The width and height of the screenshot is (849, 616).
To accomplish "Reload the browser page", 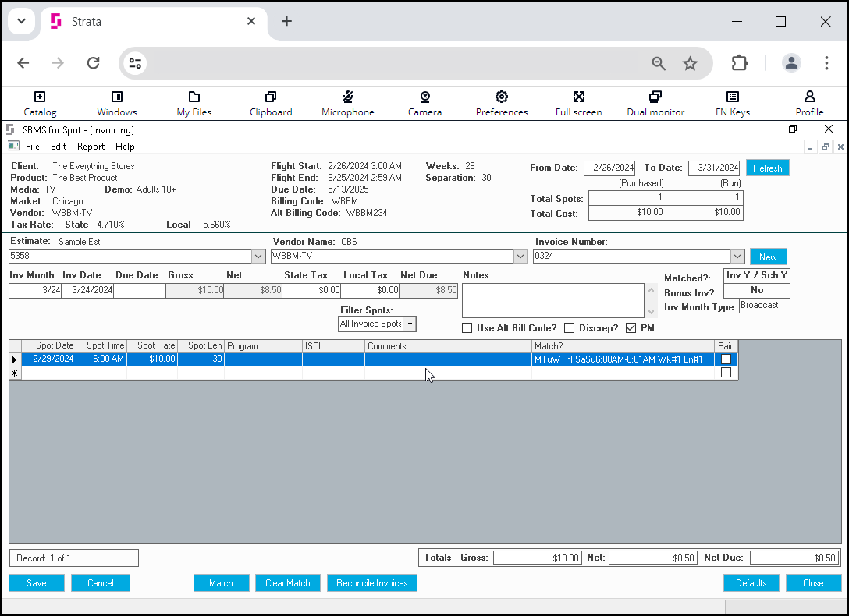I will pos(93,63).
